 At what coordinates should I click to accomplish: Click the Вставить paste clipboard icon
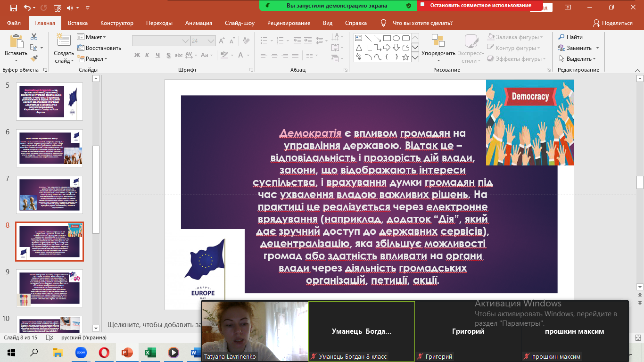(x=16, y=41)
